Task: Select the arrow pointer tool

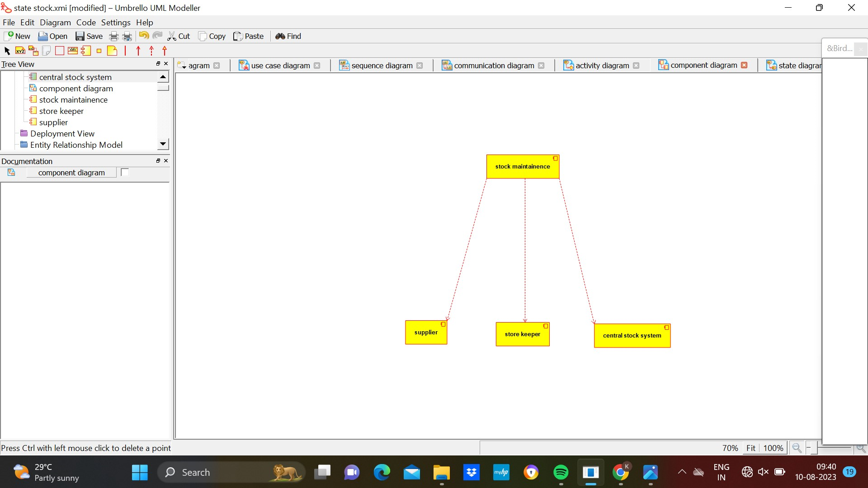Action: pyautogui.click(x=7, y=51)
